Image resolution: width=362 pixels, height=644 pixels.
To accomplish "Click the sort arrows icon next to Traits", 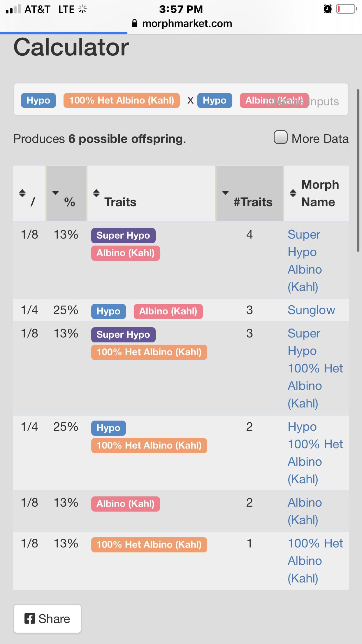I will (x=96, y=193).
